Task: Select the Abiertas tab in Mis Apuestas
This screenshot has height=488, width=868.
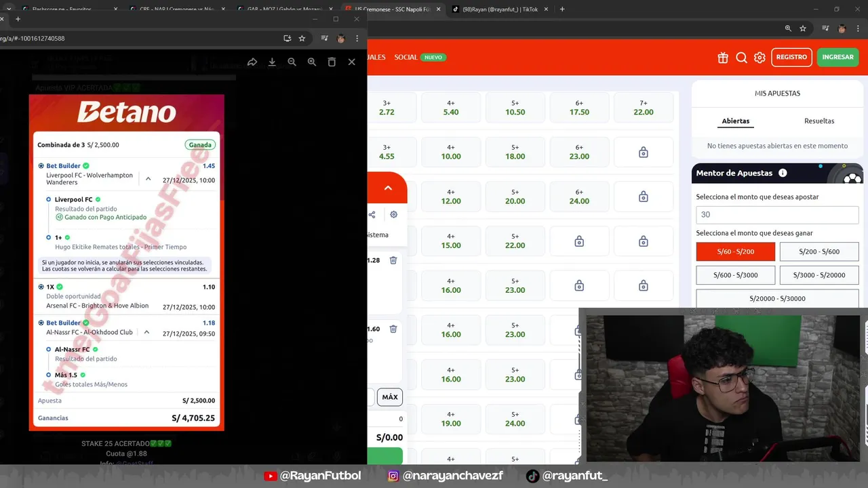Action: [736, 121]
